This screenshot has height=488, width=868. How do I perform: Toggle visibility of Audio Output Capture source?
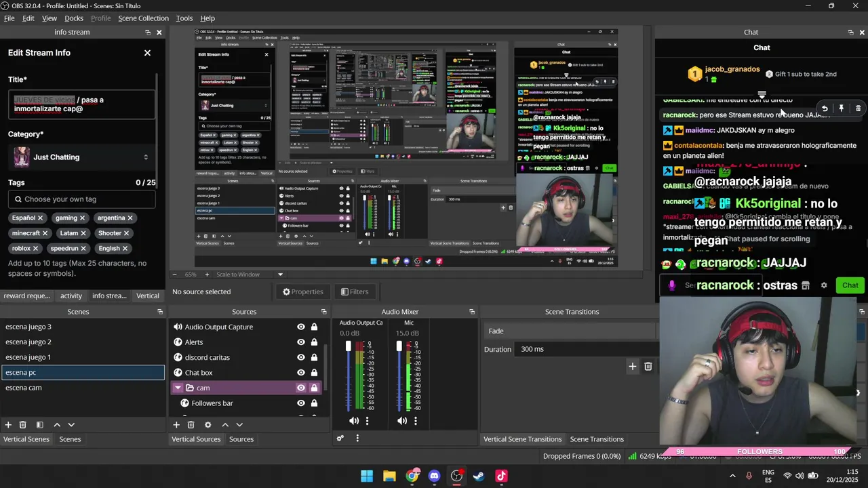point(301,327)
